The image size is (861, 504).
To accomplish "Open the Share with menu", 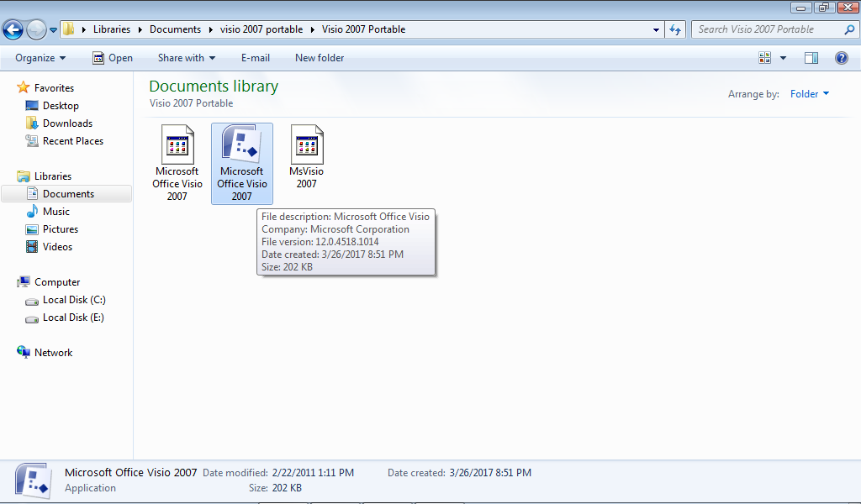I will coord(187,58).
